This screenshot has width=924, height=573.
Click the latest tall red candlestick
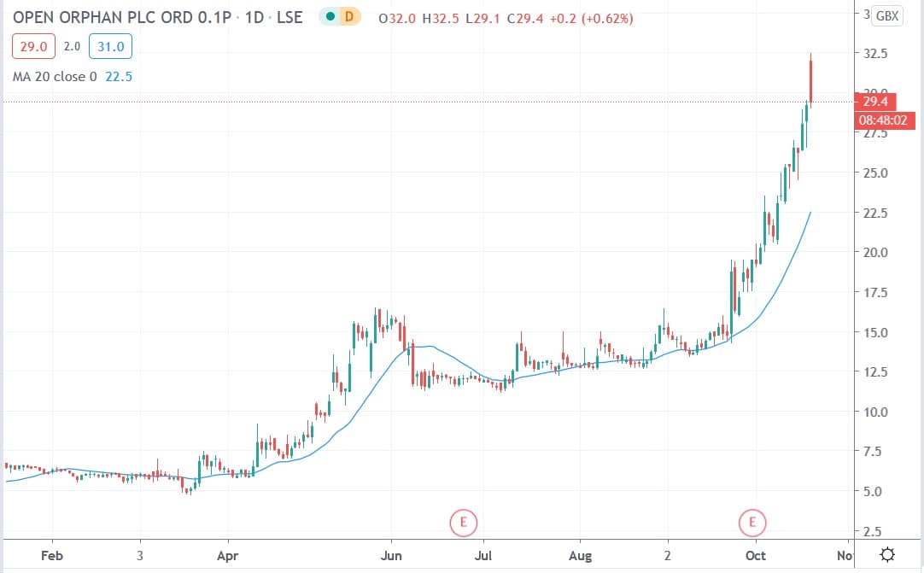(x=811, y=80)
